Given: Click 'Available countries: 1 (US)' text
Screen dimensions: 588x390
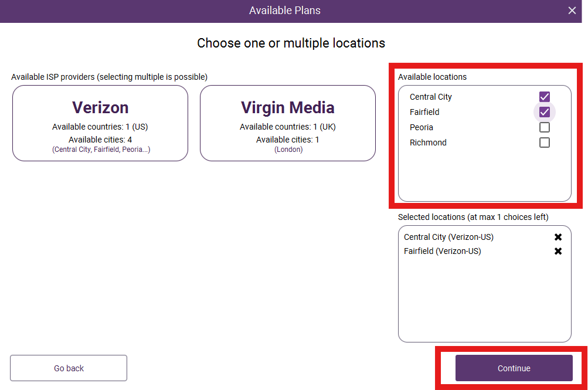Looking at the screenshot, I should [x=100, y=127].
